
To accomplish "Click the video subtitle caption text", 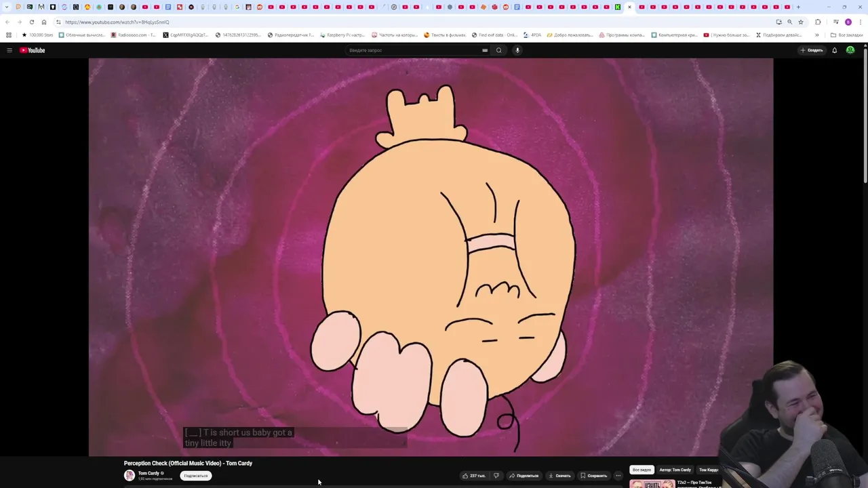I will 238,438.
